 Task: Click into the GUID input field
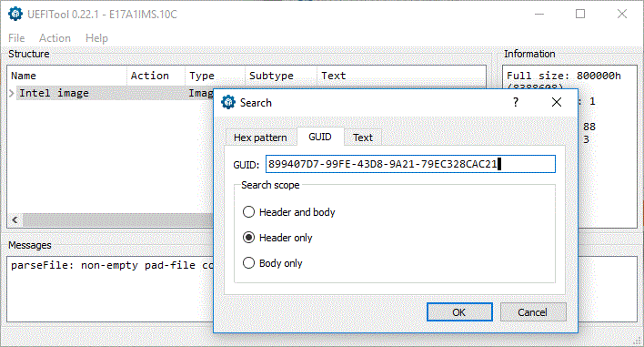pos(410,164)
